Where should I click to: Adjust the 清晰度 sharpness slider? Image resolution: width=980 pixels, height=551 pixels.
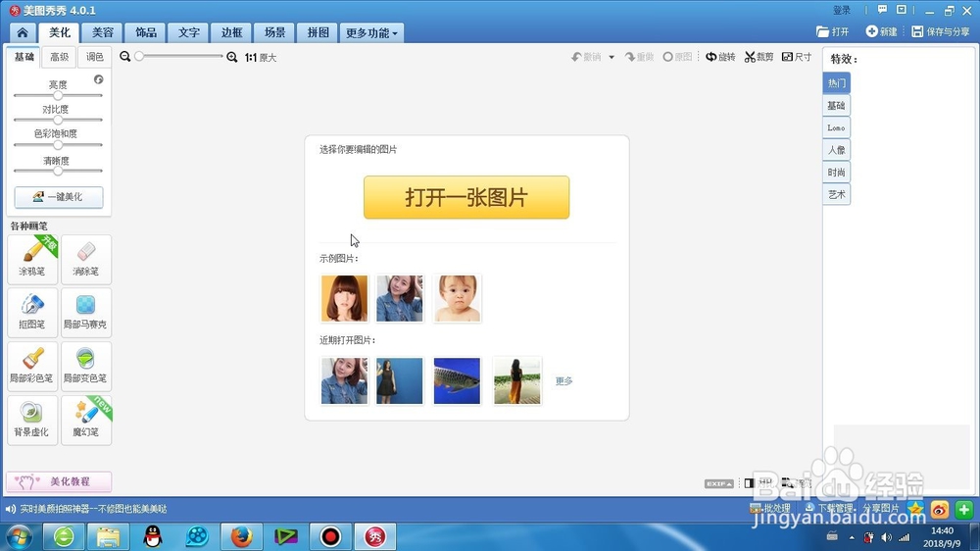[x=58, y=171]
